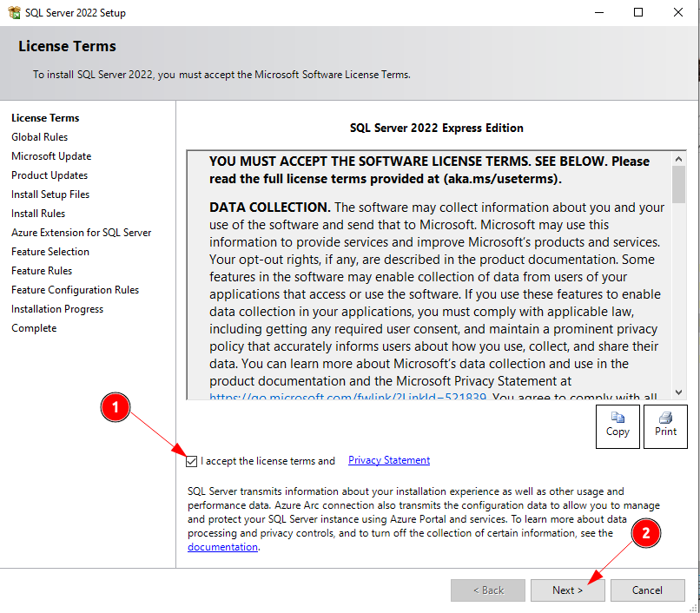Copy the license terms text
This screenshot has height=613, width=700.
[617, 426]
